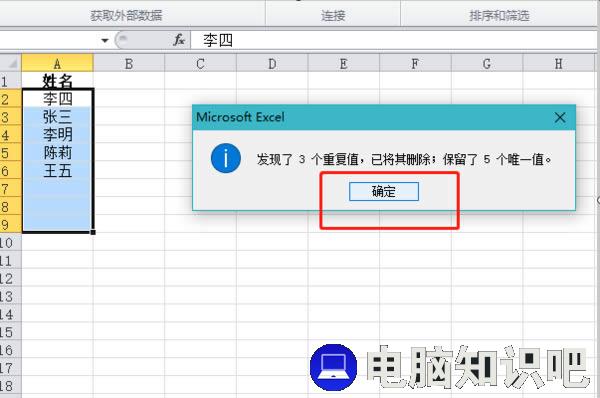The width and height of the screenshot is (600, 398).
Task: Click the fill handle of the selection
Action: [x=93, y=232]
